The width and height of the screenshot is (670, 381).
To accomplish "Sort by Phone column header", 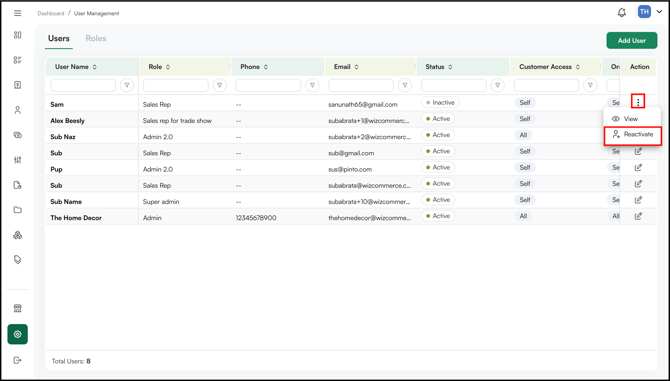I will pyautogui.click(x=265, y=67).
